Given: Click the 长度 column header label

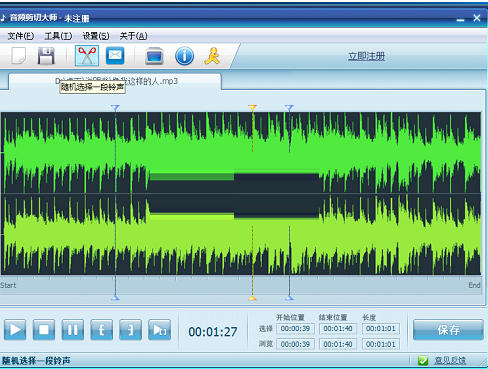Looking at the screenshot, I should point(369,317).
